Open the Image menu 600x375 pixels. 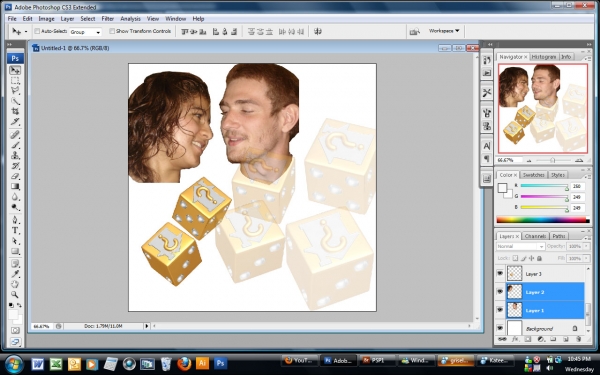(x=46, y=18)
